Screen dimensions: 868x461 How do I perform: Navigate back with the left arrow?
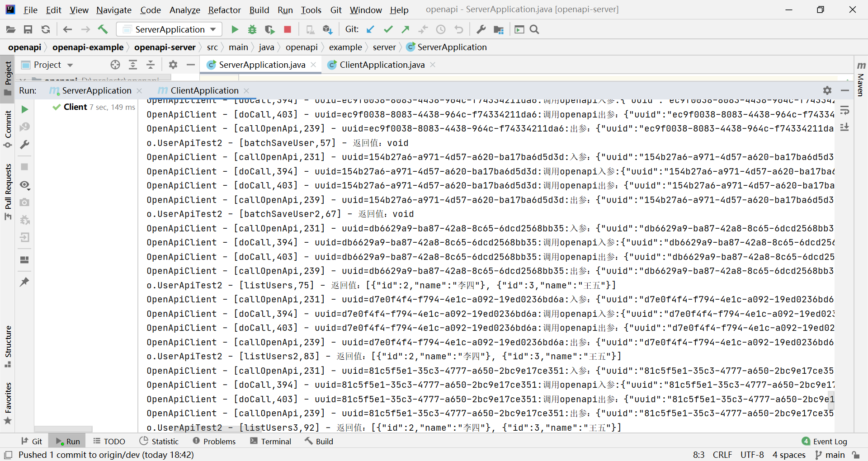67,29
